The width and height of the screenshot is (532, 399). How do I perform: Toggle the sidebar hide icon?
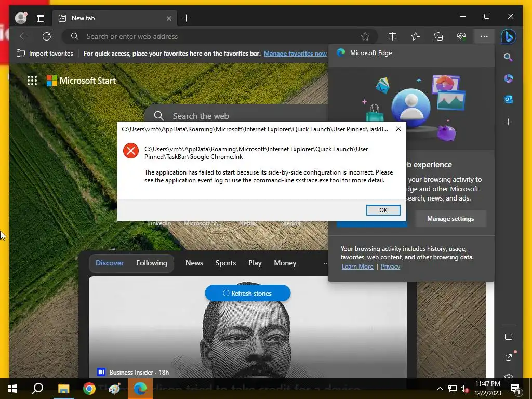(508, 337)
